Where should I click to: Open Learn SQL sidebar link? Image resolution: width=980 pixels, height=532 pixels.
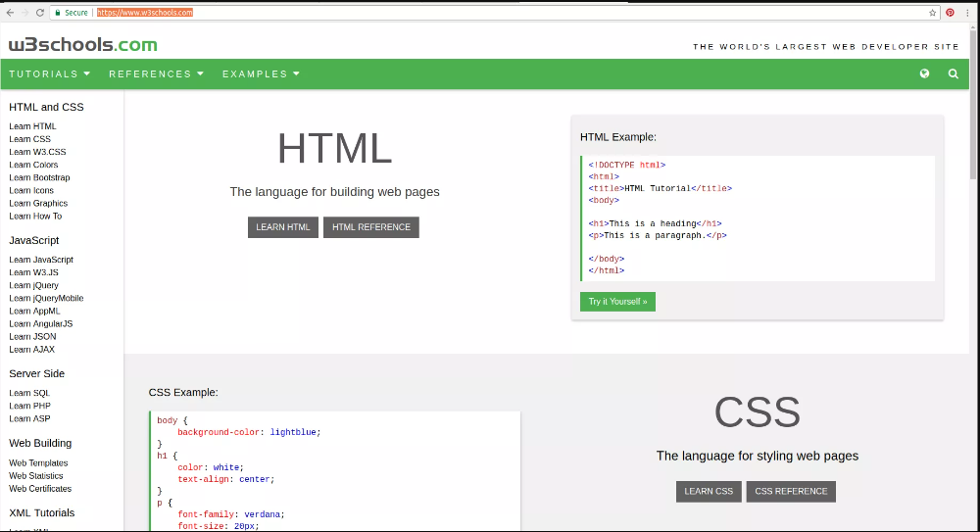tap(29, 393)
